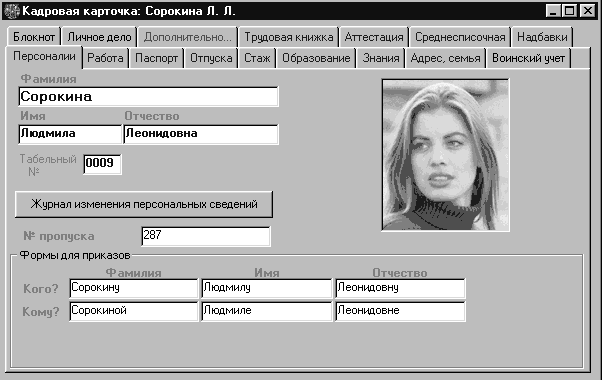Screen dimensions: 602x380
Task: Maximize the Кадровая карточка window
Action: tap(570, 11)
